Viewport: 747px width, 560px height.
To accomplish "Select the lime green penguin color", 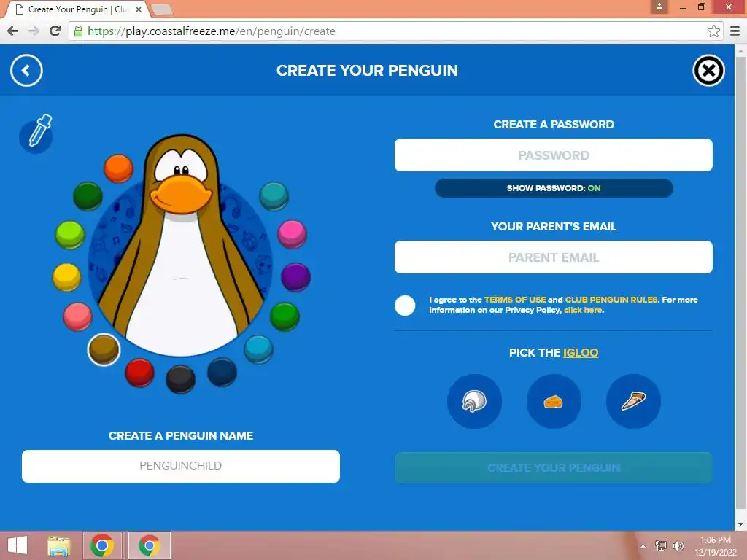I will (69, 235).
